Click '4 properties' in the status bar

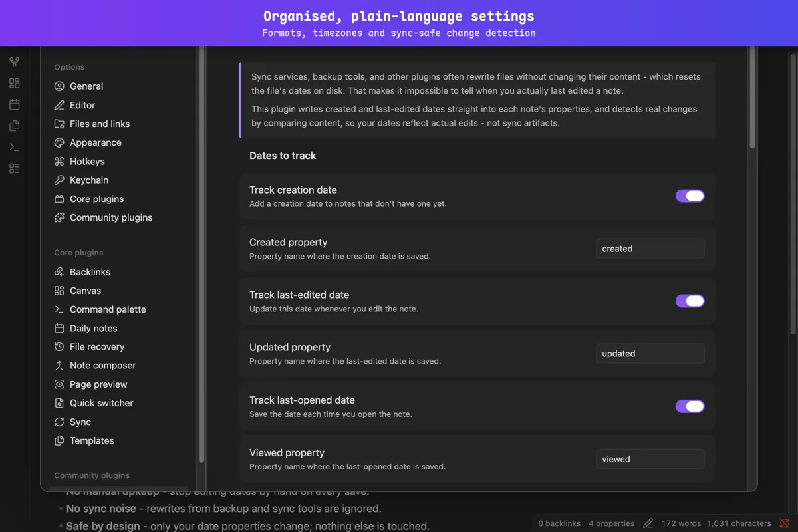point(611,523)
